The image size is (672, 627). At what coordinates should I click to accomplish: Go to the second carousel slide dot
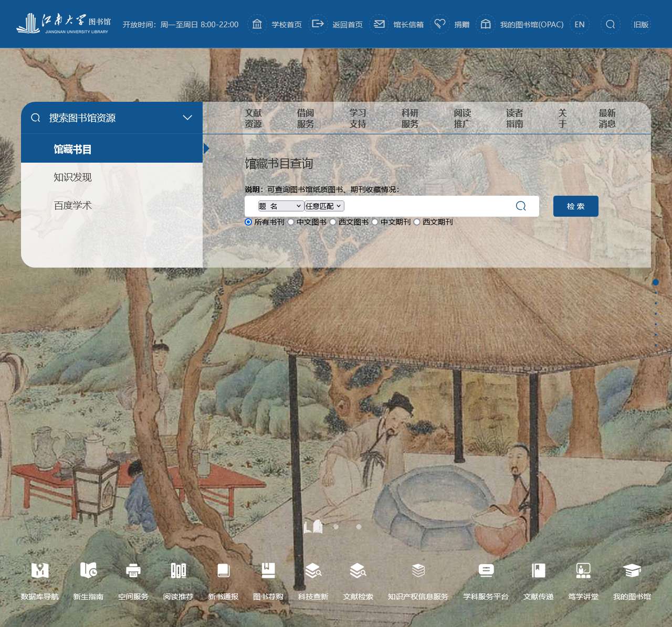coord(336,527)
